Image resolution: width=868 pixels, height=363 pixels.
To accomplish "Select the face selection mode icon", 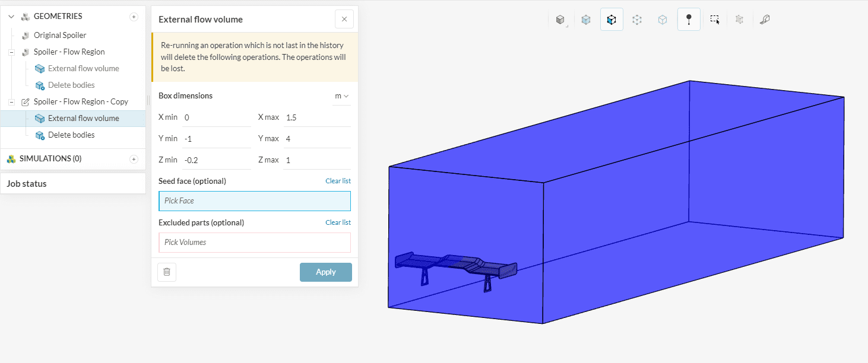I will (612, 20).
